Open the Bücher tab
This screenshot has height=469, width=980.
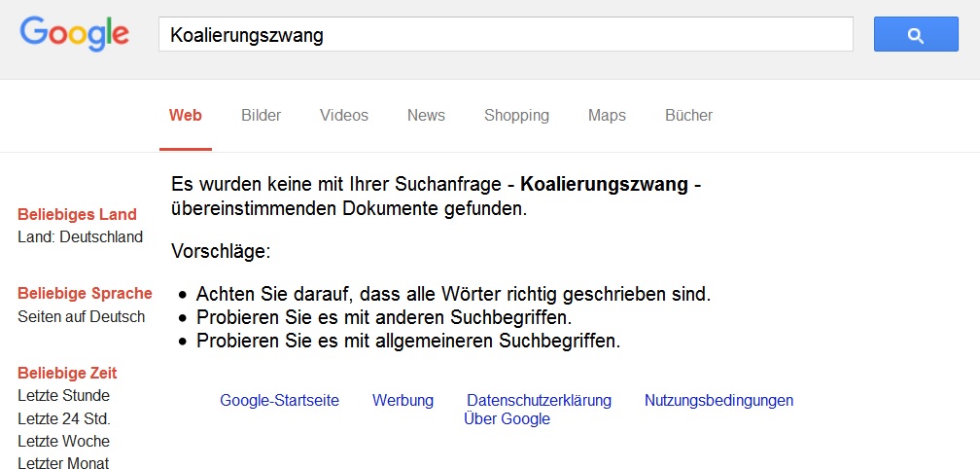tap(688, 116)
